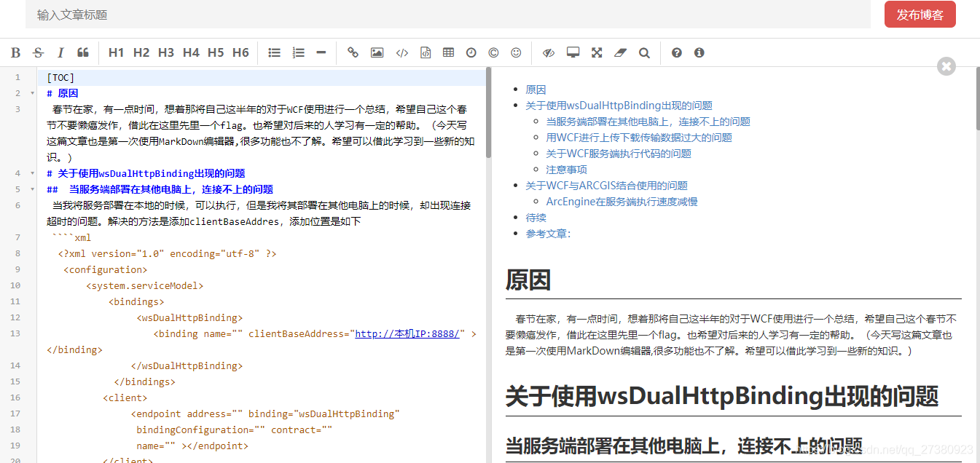Insert H5 heading
Image resolution: width=980 pixels, height=463 pixels.
click(216, 52)
